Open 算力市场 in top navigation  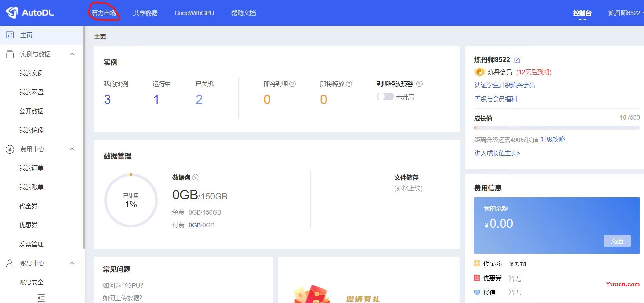pos(103,13)
